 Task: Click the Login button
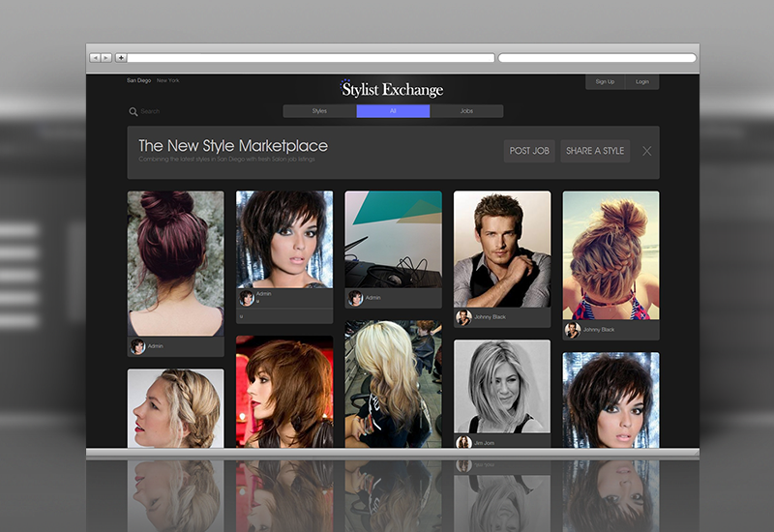coord(642,82)
